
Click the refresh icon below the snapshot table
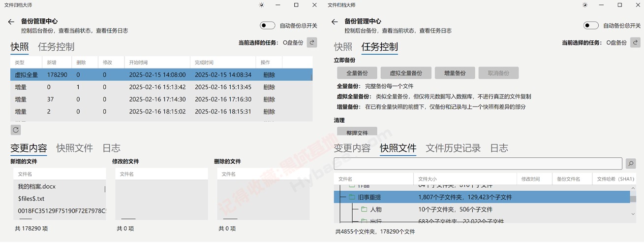tap(16, 130)
